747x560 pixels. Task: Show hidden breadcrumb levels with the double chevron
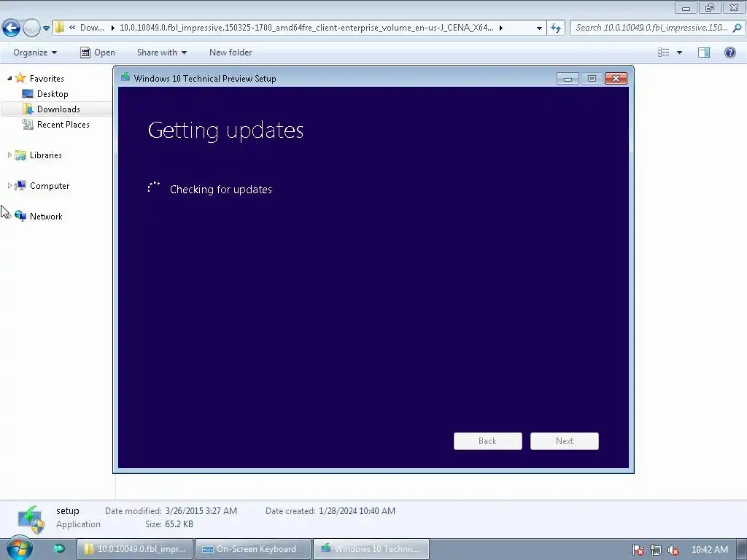72,28
